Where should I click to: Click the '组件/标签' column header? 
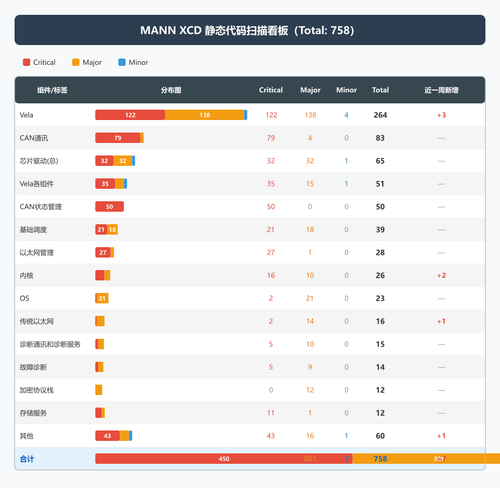click(x=52, y=90)
